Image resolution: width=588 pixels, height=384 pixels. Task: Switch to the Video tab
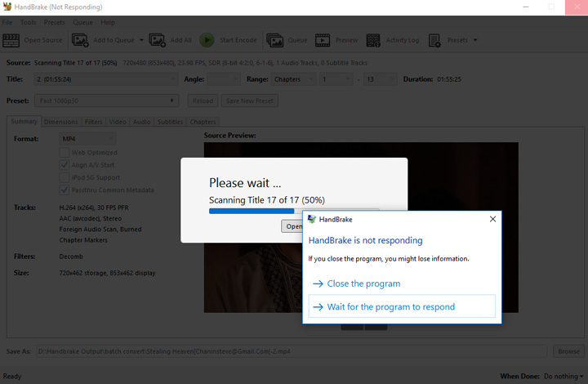pyautogui.click(x=118, y=122)
